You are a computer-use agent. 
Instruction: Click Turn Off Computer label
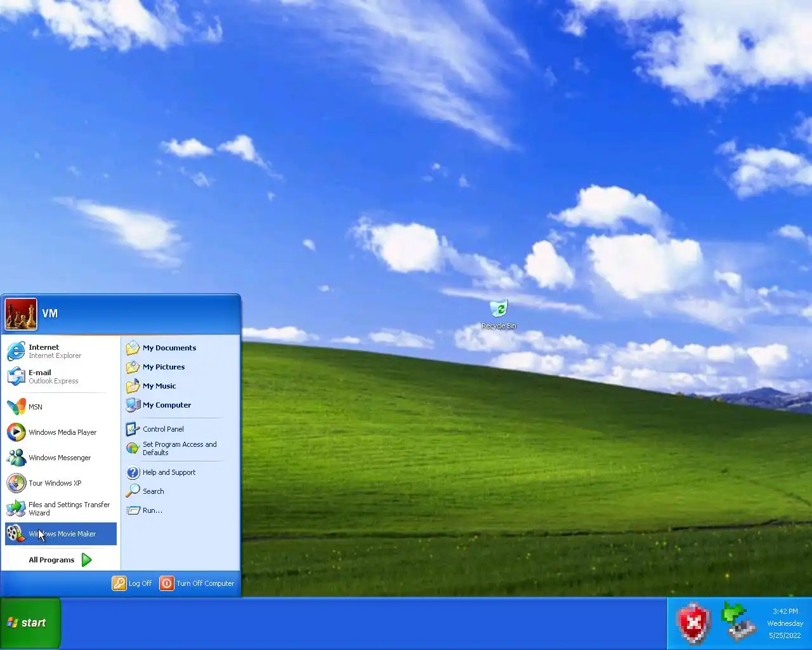tap(206, 583)
